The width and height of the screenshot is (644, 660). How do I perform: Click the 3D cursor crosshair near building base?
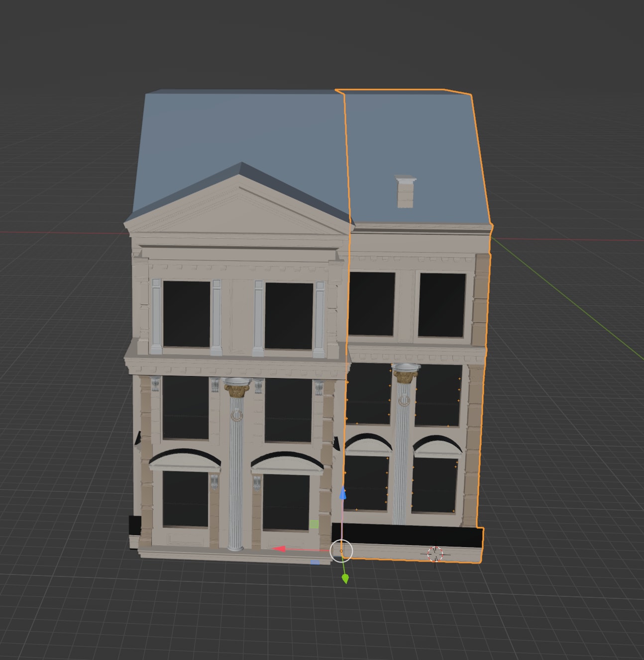(x=435, y=554)
